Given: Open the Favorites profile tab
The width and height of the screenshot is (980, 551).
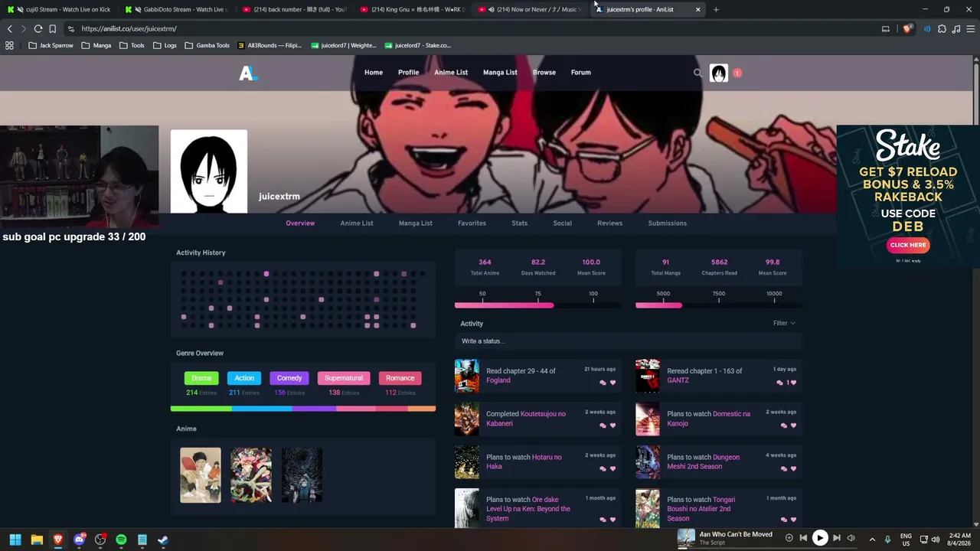Looking at the screenshot, I should pos(472,223).
